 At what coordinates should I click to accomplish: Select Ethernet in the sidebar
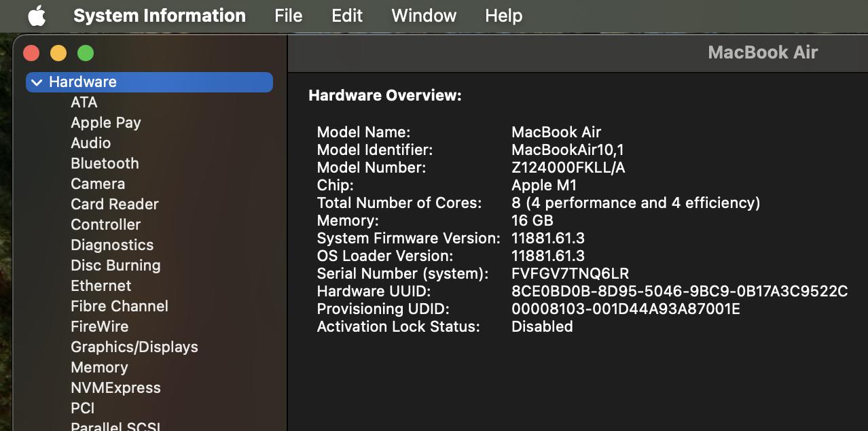pyautogui.click(x=101, y=286)
